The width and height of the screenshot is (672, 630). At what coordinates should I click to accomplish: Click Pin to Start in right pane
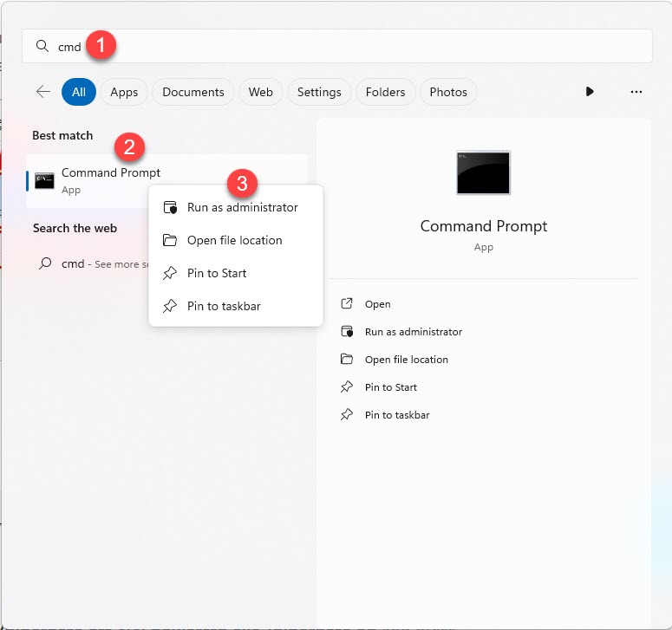pyautogui.click(x=390, y=387)
